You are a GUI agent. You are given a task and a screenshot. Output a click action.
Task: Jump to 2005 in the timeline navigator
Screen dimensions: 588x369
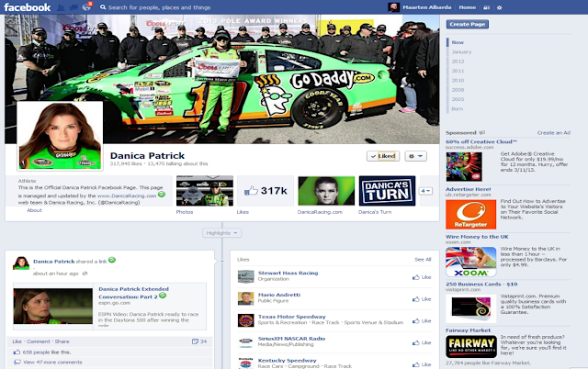pos(458,99)
